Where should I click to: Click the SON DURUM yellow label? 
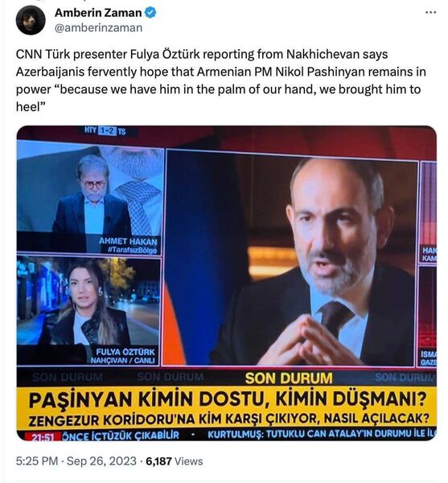[289, 378]
